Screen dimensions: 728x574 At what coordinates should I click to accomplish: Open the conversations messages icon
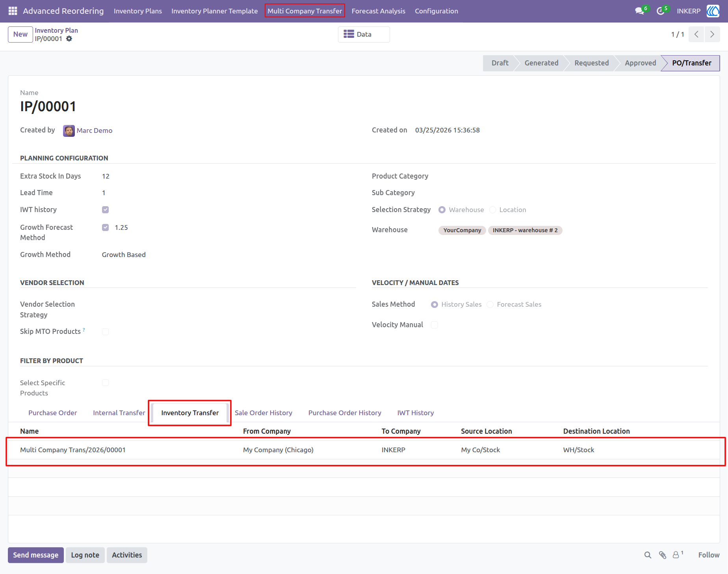(640, 11)
